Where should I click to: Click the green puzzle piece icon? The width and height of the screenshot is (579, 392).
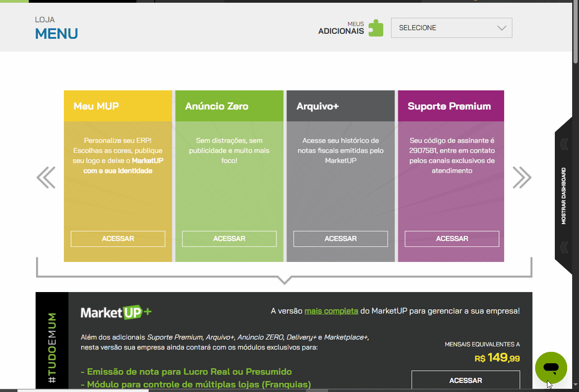point(376,28)
